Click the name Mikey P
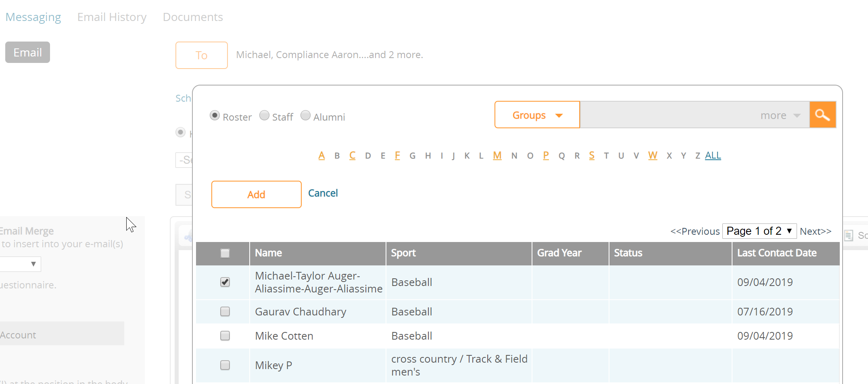This screenshot has height=384, width=868. (273, 365)
